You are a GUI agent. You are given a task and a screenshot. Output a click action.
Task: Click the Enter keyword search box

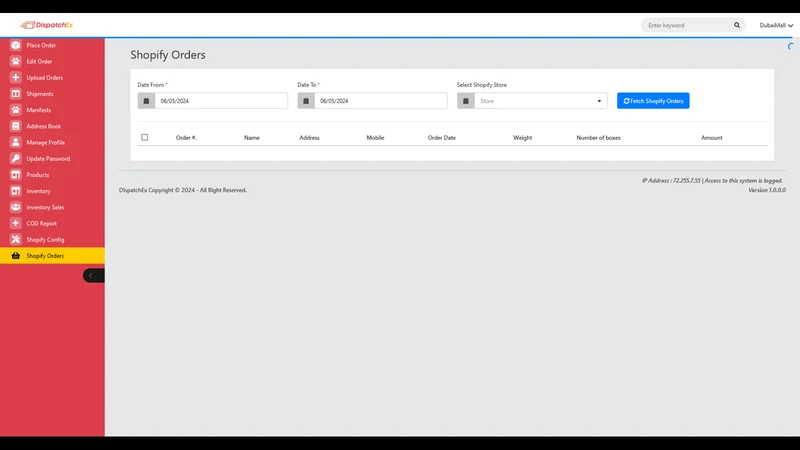tap(687, 25)
